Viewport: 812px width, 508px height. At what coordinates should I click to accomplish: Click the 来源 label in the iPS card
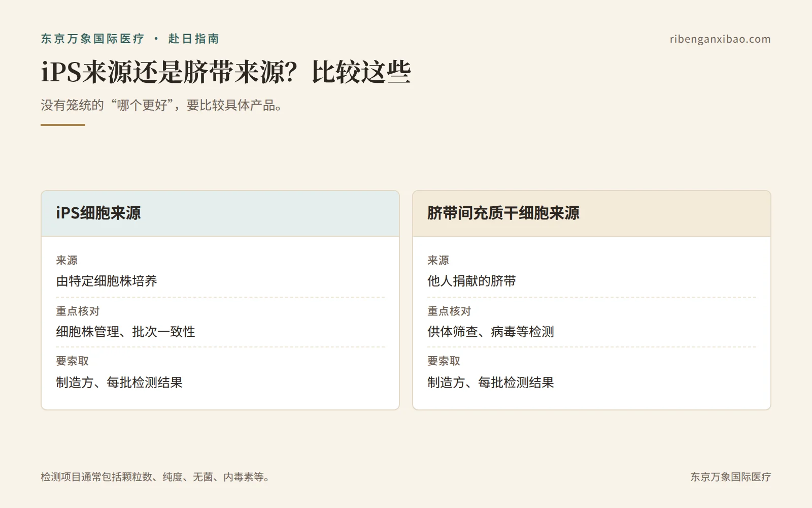click(x=66, y=261)
